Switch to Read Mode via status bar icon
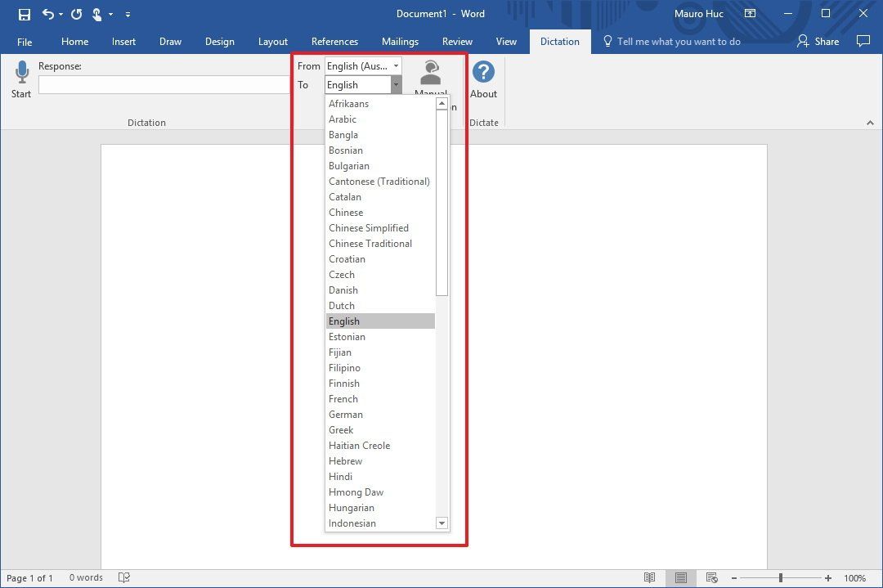883x588 pixels. pos(649,577)
